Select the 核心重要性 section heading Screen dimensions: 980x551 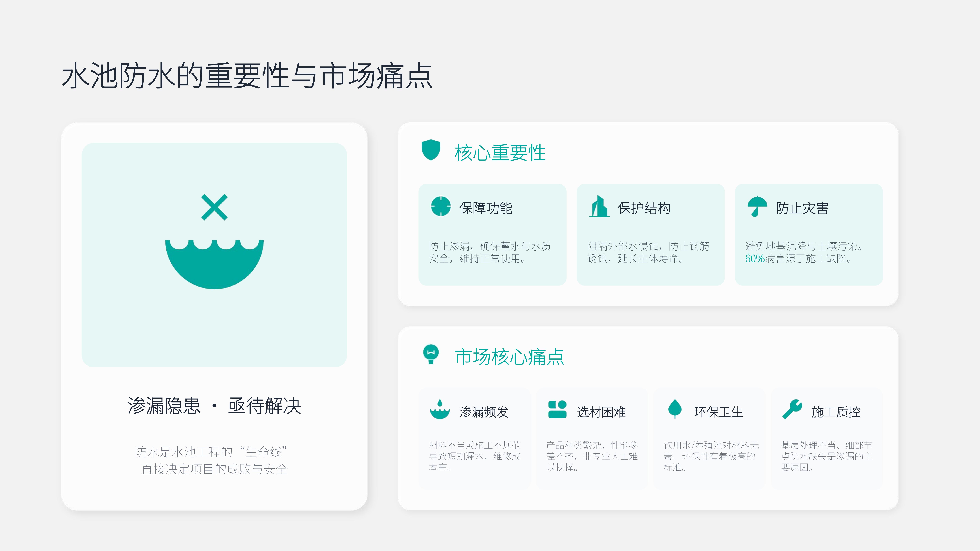(500, 152)
